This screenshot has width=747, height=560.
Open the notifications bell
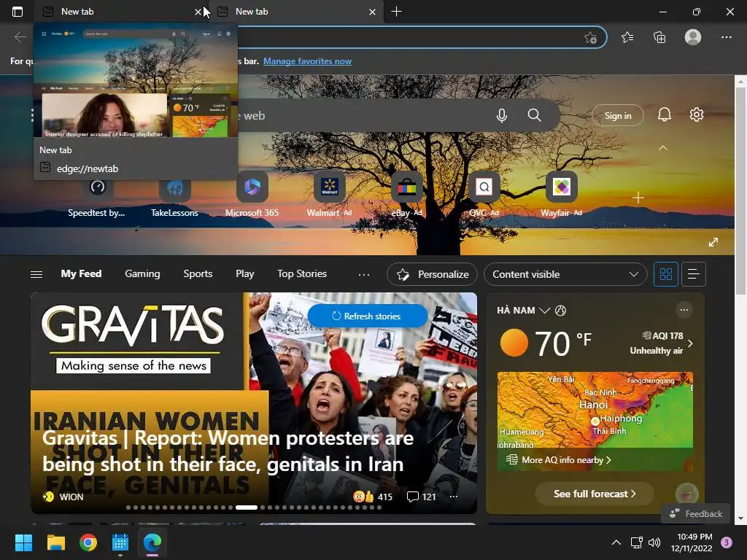664,114
